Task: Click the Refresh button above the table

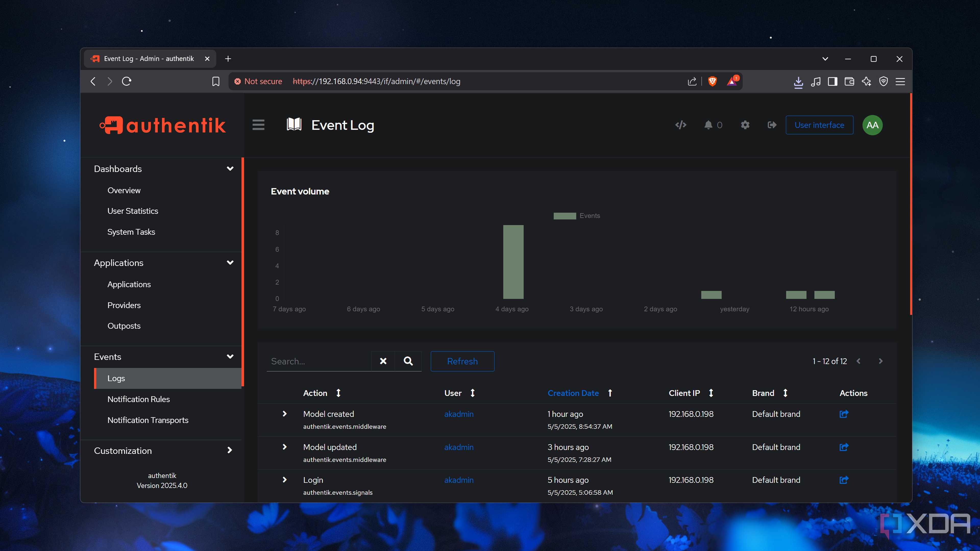Action: (x=462, y=361)
